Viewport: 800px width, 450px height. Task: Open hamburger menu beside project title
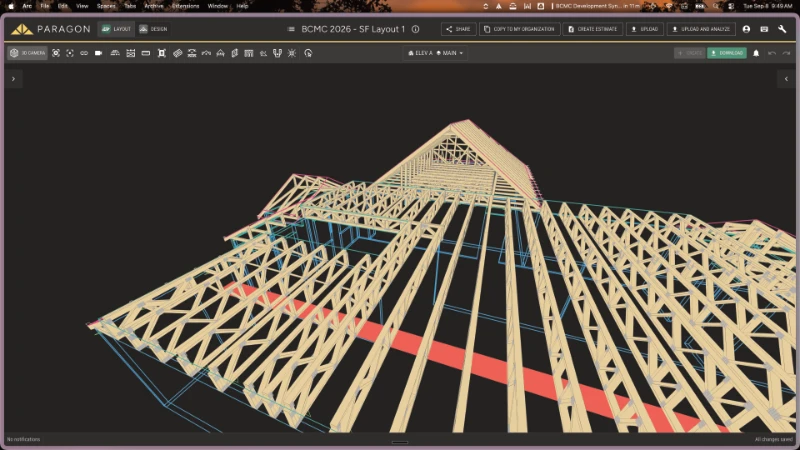click(x=291, y=29)
